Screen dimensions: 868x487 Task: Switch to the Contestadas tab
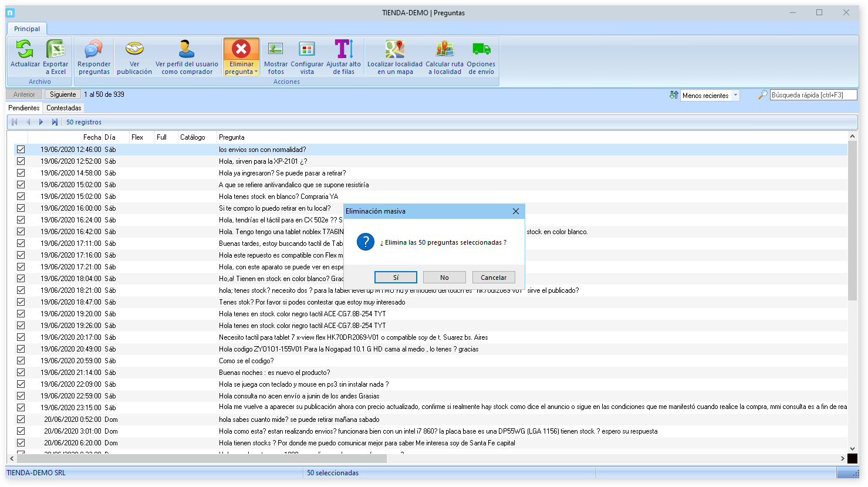[64, 108]
